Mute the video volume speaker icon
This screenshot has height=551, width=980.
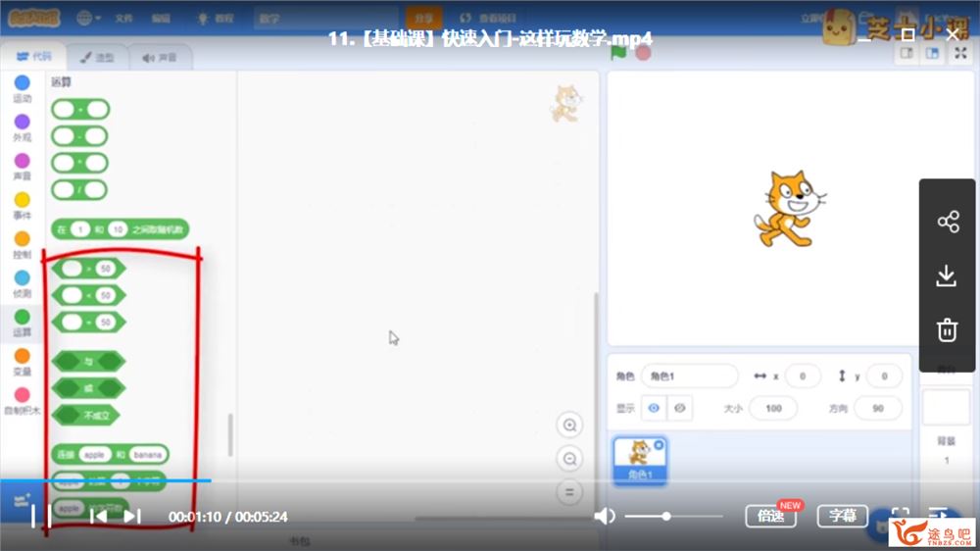(605, 517)
